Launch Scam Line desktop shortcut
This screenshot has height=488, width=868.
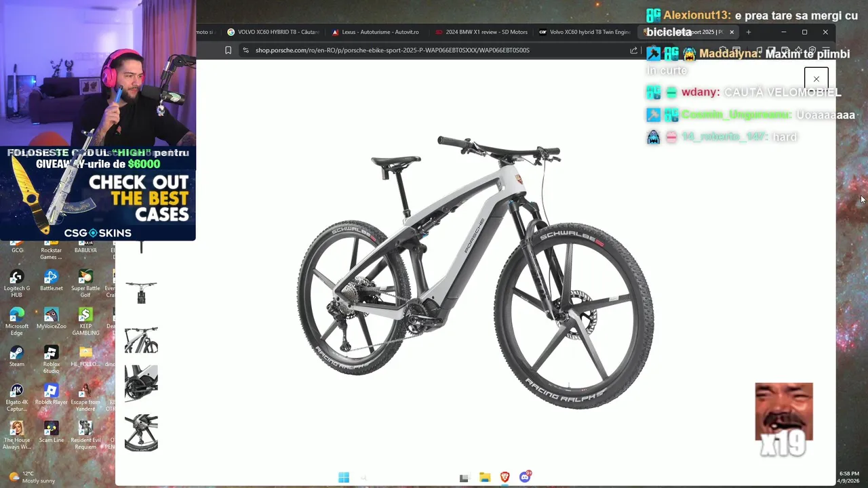51,432
